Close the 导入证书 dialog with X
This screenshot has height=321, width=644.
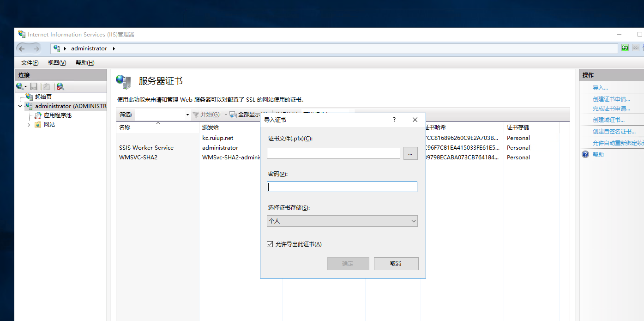pyautogui.click(x=415, y=120)
